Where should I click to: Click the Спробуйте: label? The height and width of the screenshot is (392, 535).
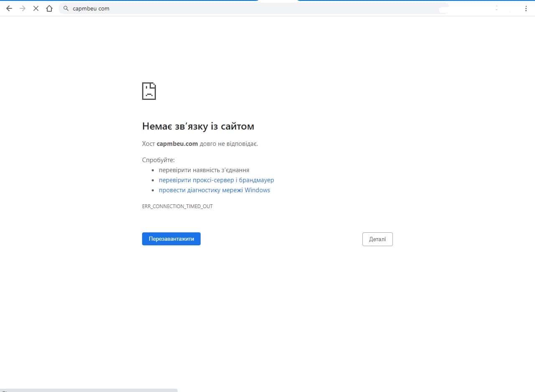(x=158, y=160)
